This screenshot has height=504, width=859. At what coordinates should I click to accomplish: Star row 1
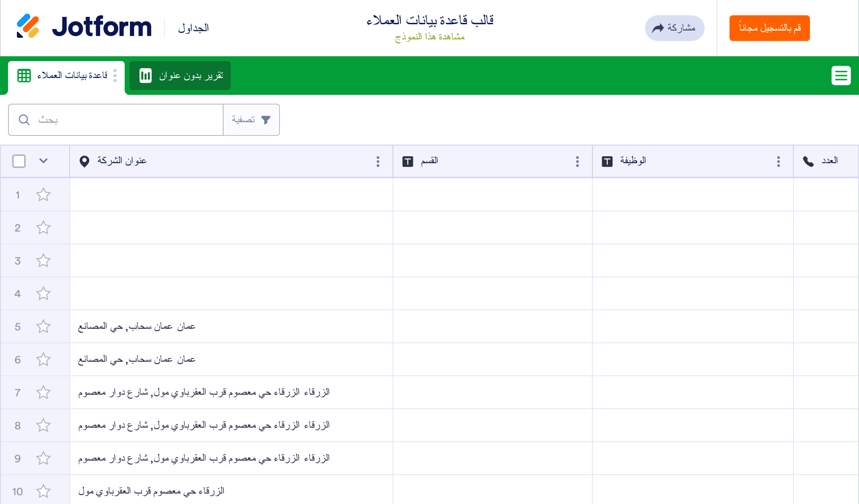coord(43,195)
